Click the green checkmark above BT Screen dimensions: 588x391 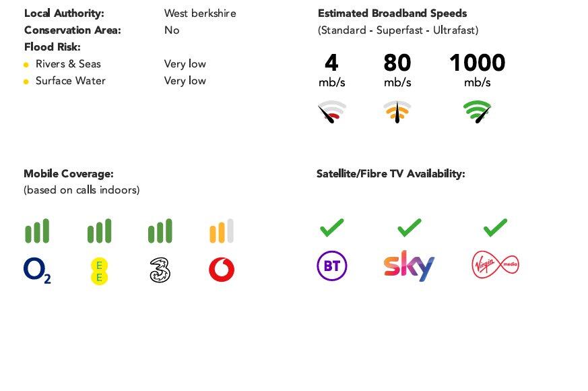click(331, 227)
